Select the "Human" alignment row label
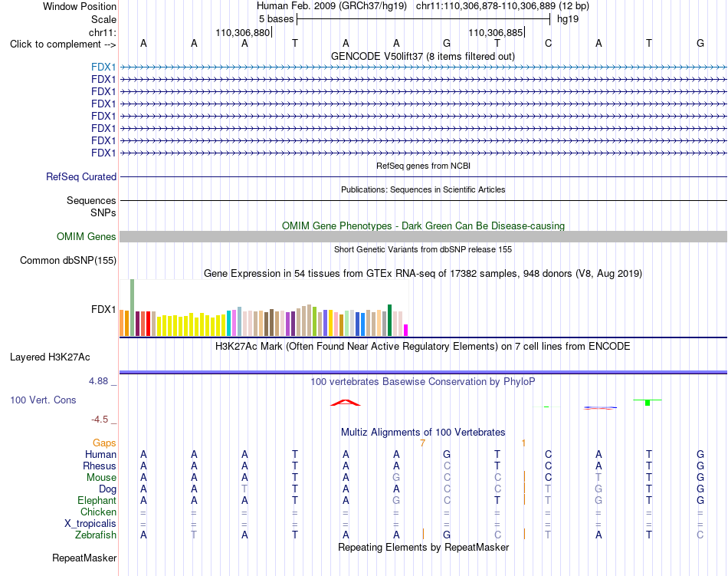Screen dimensions: 728x576 tap(100, 455)
